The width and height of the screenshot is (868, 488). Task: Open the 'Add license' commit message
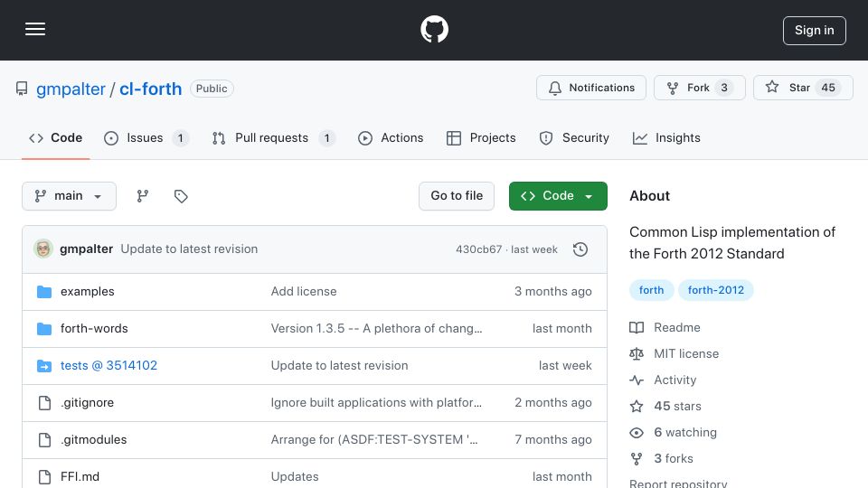(x=304, y=292)
